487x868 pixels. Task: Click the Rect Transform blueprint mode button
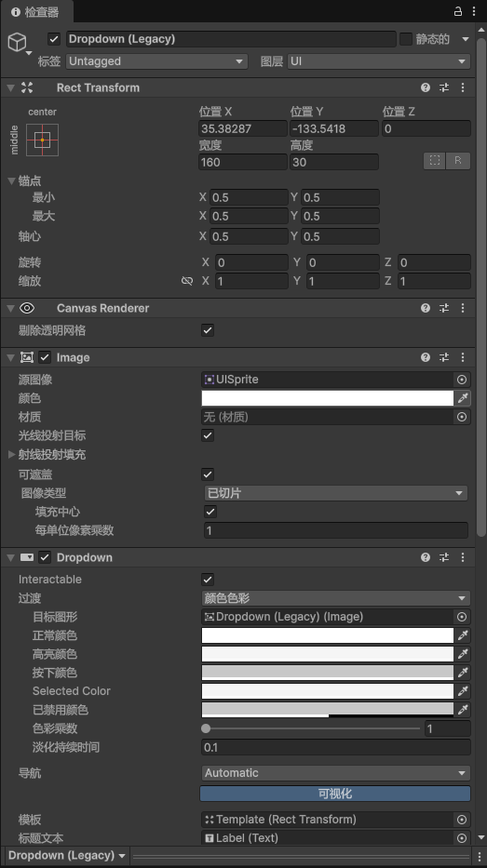point(434,161)
